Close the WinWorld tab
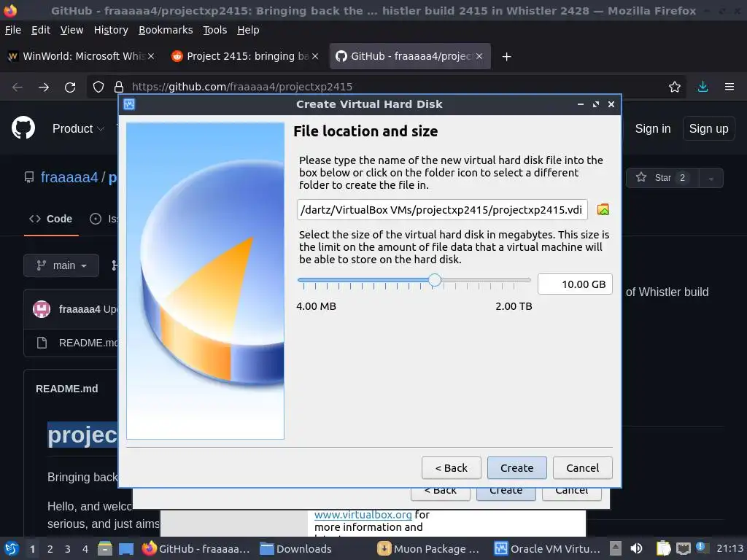 tap(150, 56)
